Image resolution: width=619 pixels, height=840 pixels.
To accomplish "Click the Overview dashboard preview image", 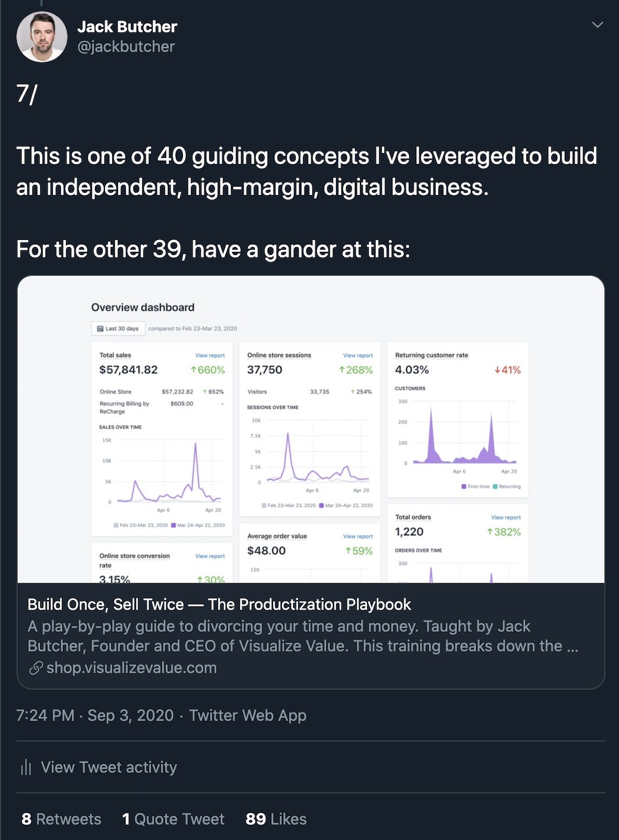I will coord(311,430).
